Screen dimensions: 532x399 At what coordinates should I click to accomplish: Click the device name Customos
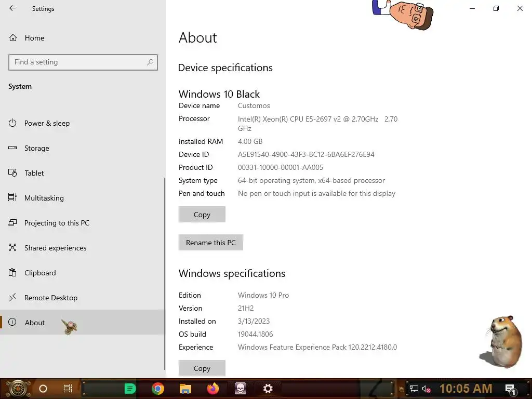254,105
